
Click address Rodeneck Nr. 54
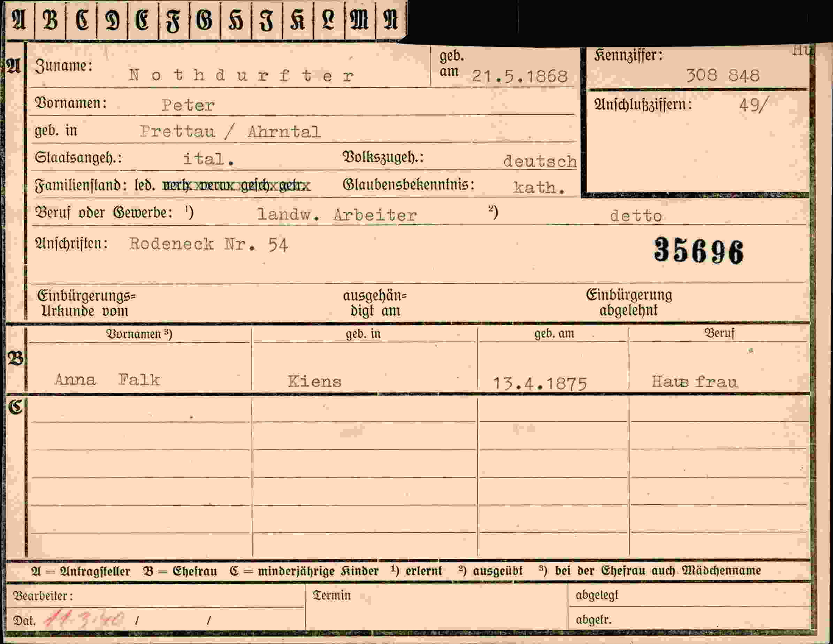(x=209, y=244)
